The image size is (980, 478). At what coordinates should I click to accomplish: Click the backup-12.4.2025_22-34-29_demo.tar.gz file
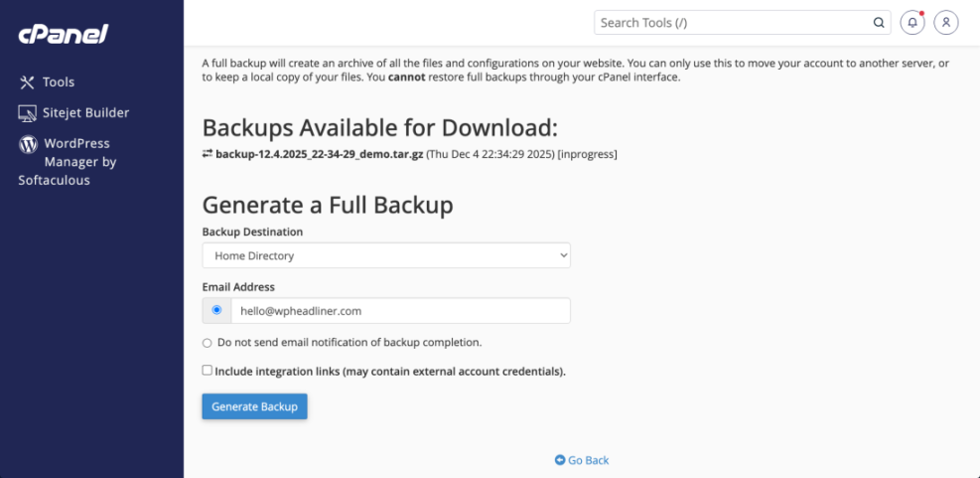pos(320,154)
